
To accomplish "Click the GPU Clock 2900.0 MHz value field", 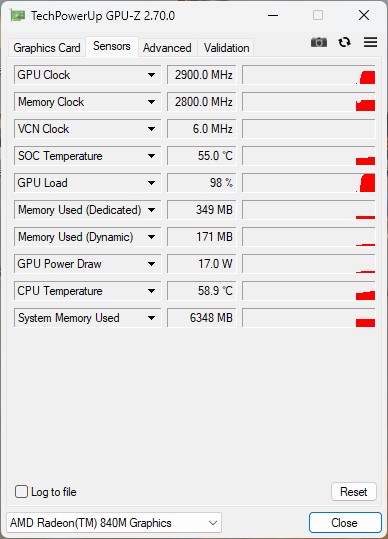I will point(202,75).
